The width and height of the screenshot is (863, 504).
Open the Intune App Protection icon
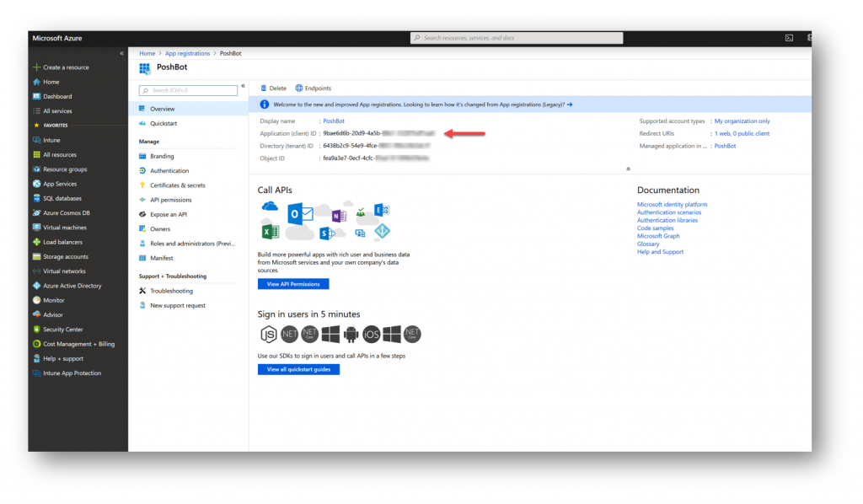pyautogui.click(x=36, y=373)
